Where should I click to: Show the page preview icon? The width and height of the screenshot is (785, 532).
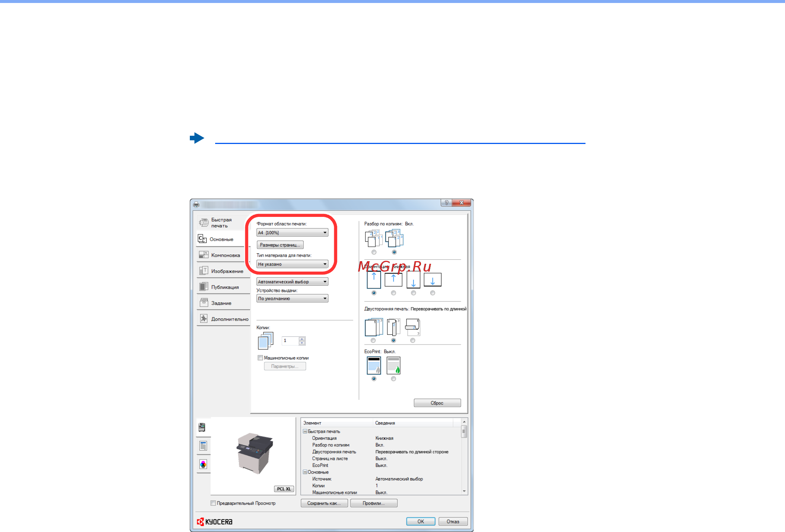pos(203,446)
